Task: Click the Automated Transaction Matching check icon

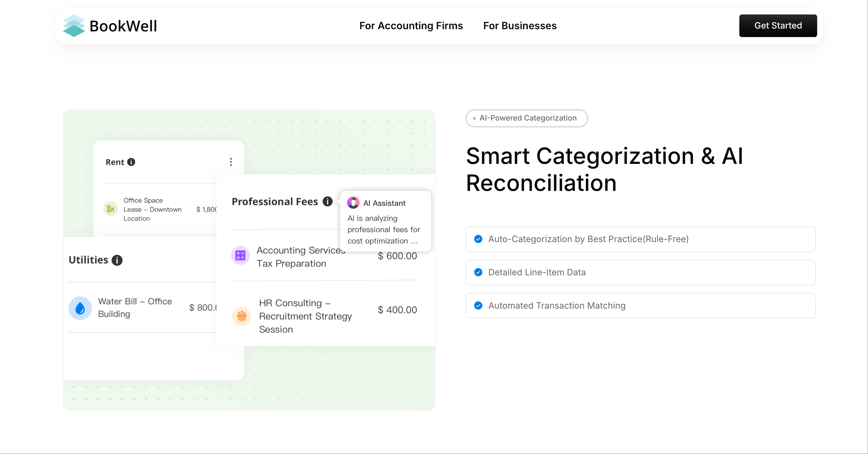Action: [x=478, y=305]
